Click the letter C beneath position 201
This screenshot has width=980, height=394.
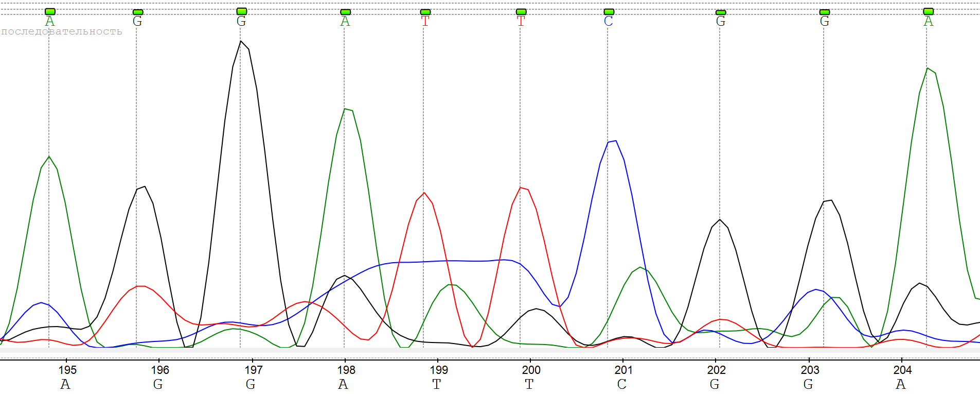pyautogui.click(x=621, y=384)
